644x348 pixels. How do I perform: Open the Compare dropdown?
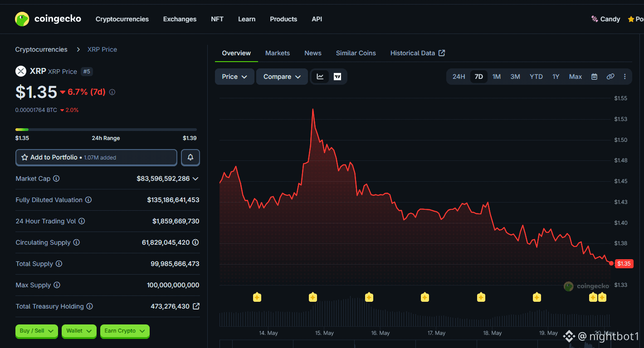point(282,77)
